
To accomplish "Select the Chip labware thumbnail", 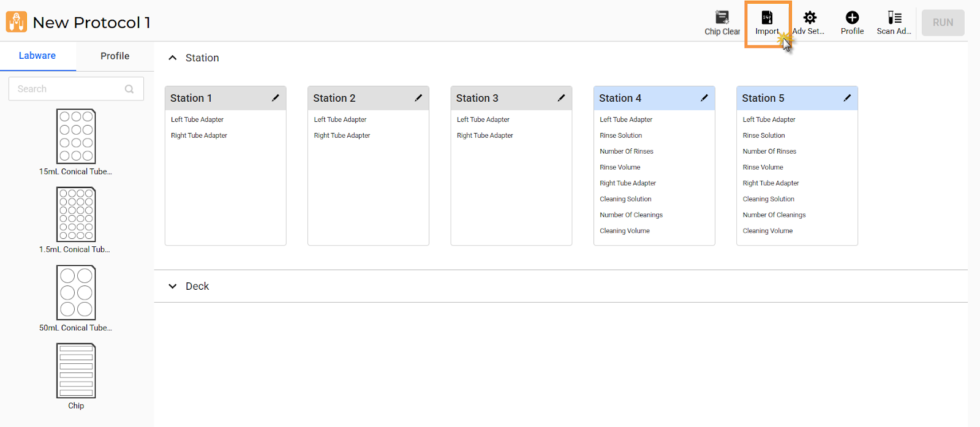I will [76, 371].
